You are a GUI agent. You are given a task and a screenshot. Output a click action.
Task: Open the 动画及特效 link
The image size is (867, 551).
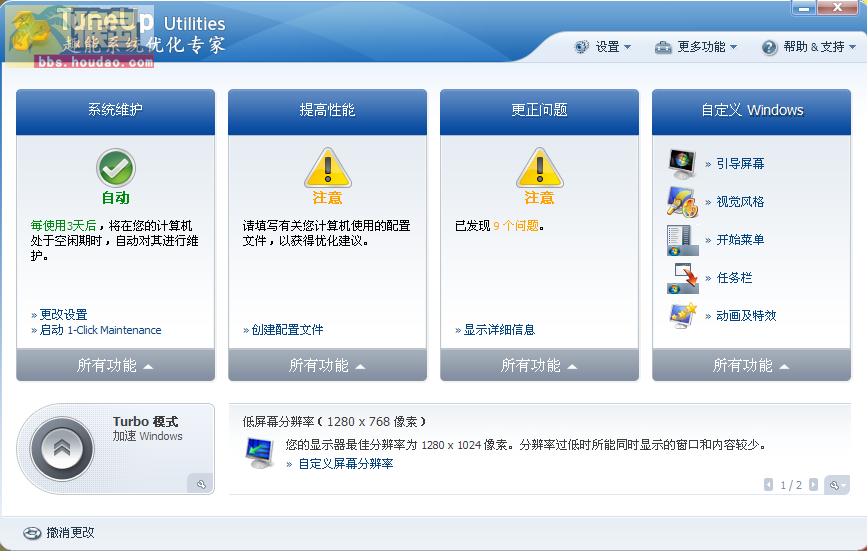(746, 316)
